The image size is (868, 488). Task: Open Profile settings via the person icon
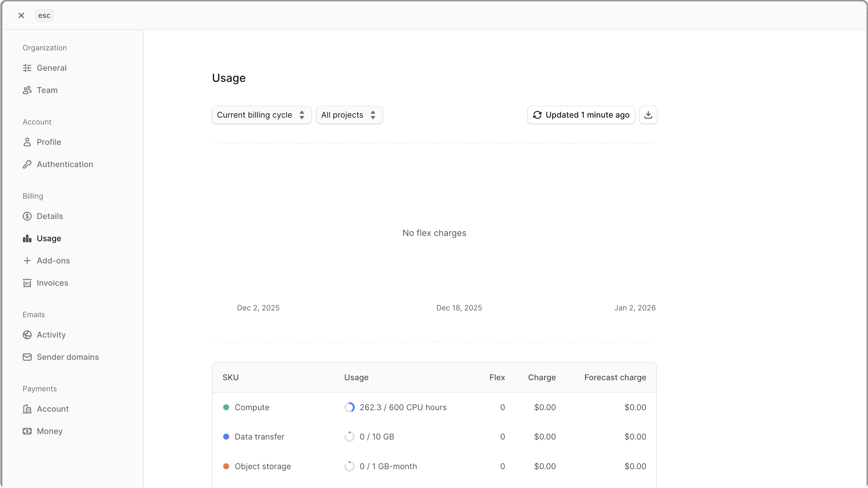tap(27, 142)
